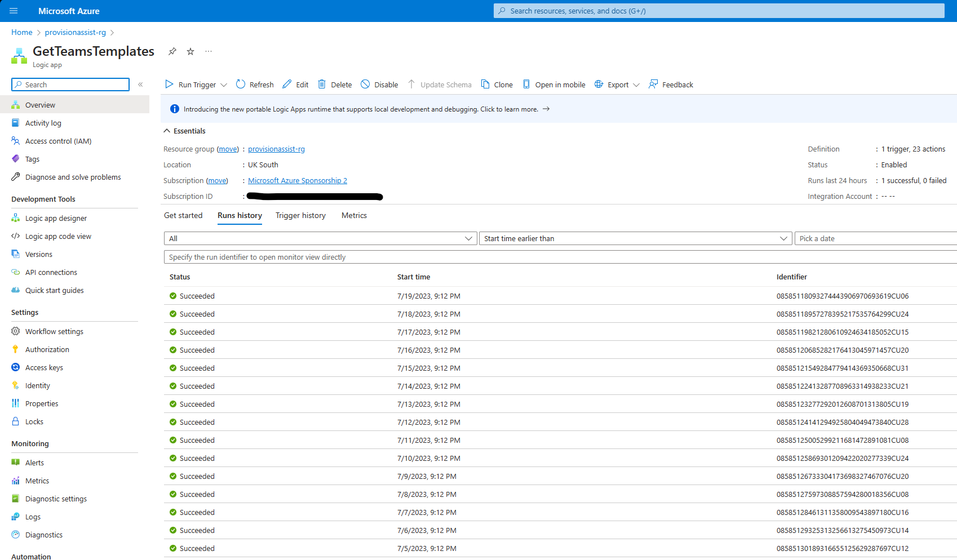Click the Open in mobile icon
This screenshot has width=957, height=560.
(526, 85)
